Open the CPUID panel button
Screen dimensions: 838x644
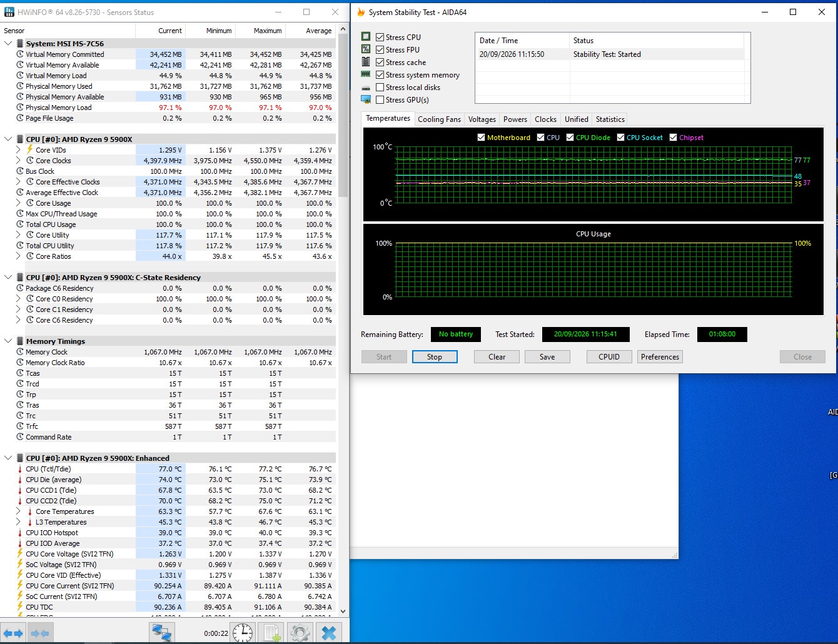click(x=609, y=357)
